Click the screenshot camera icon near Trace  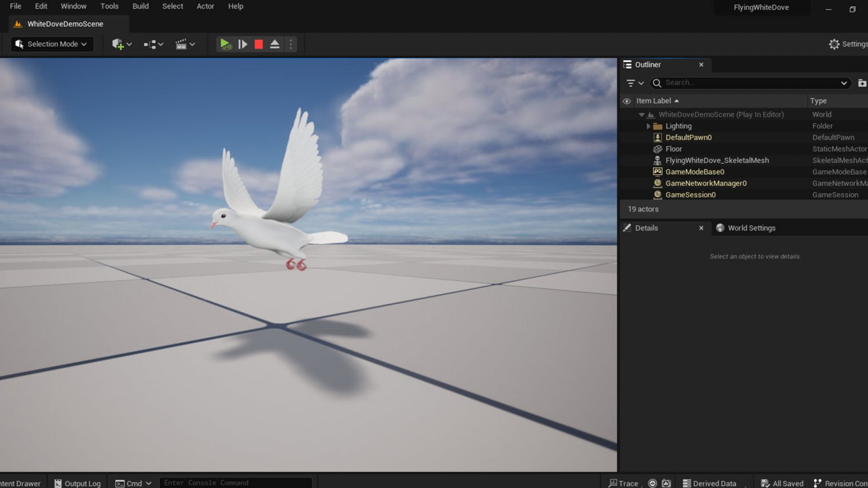(667, 483)
